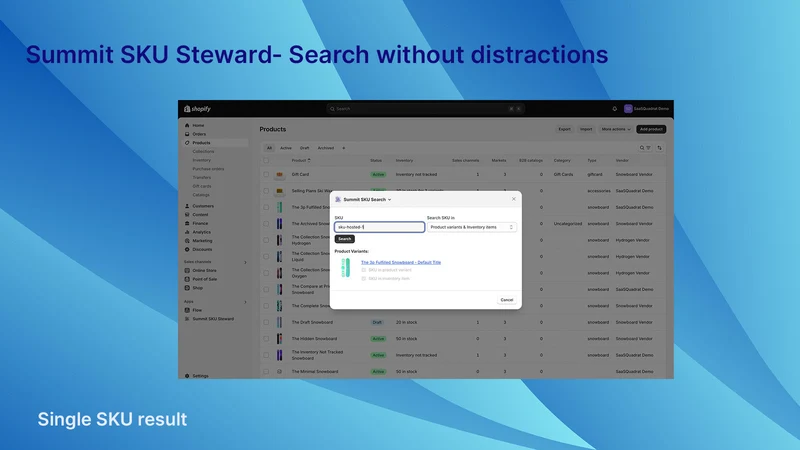Open the Search SKU in dropdown
The height and width of the screenshot is (450, 800).
(x=471, y=227)
